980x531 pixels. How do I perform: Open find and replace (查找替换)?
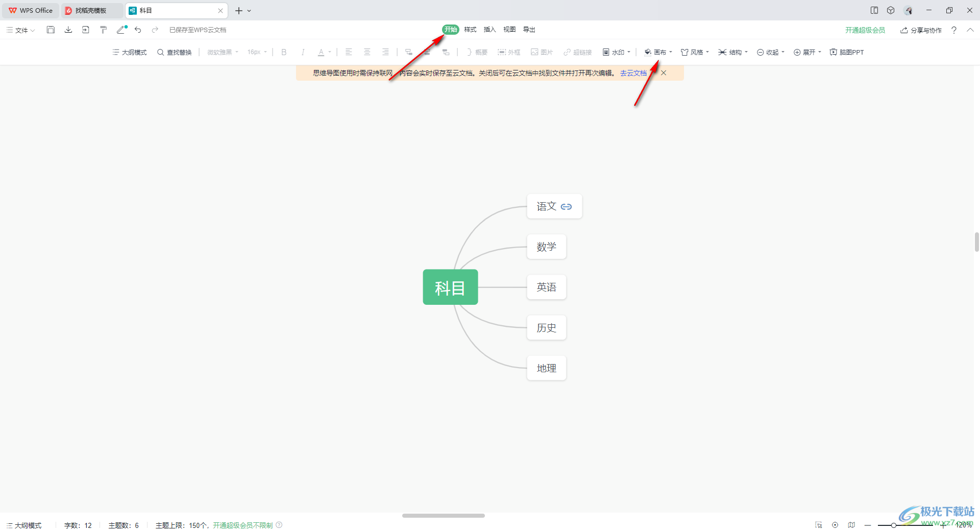point(175,52)
